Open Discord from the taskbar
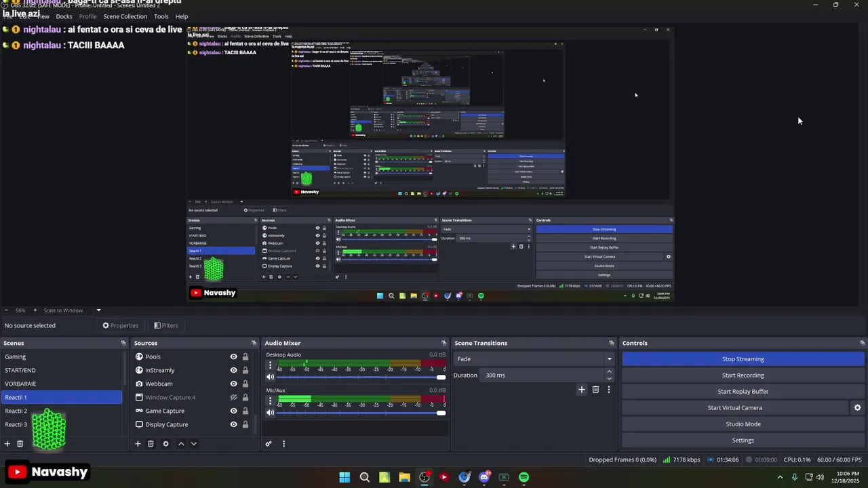Viewport: 868px width, 488px height. pyautogui.click(x=484, y=477)
